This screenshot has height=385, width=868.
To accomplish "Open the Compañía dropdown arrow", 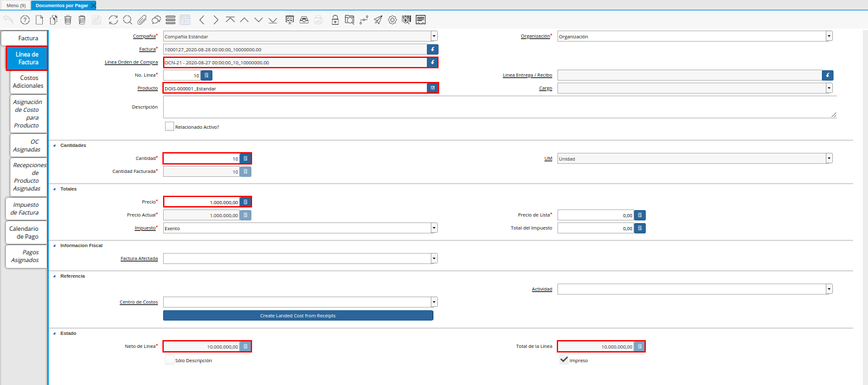I will tap(434, 36).
